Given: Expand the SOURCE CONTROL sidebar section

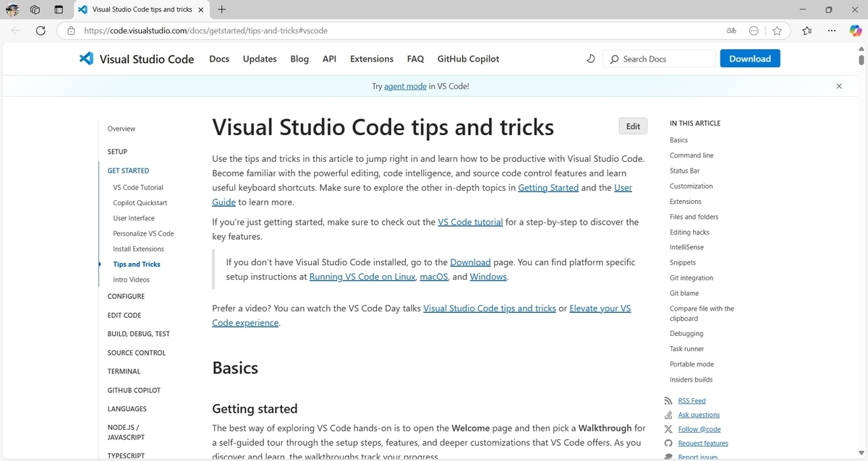Looking at the screenshot, I should (136, 353).
